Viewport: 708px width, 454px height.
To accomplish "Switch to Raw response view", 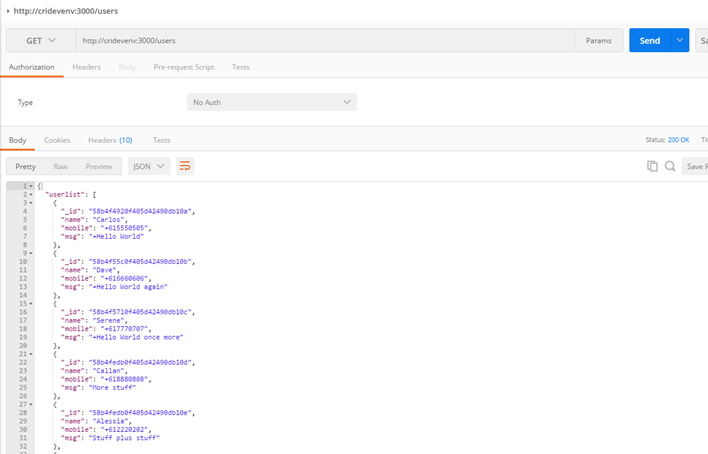I will [x=61, y=166].
